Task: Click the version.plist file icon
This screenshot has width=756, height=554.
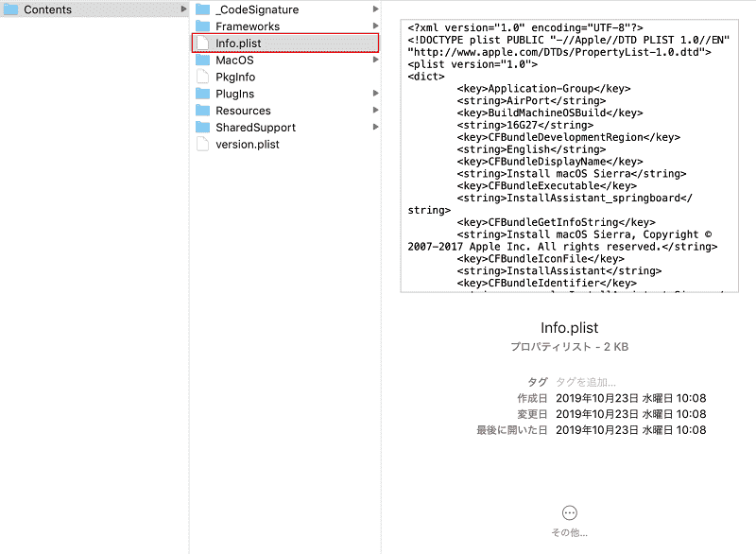Action: tap(203, 144)
